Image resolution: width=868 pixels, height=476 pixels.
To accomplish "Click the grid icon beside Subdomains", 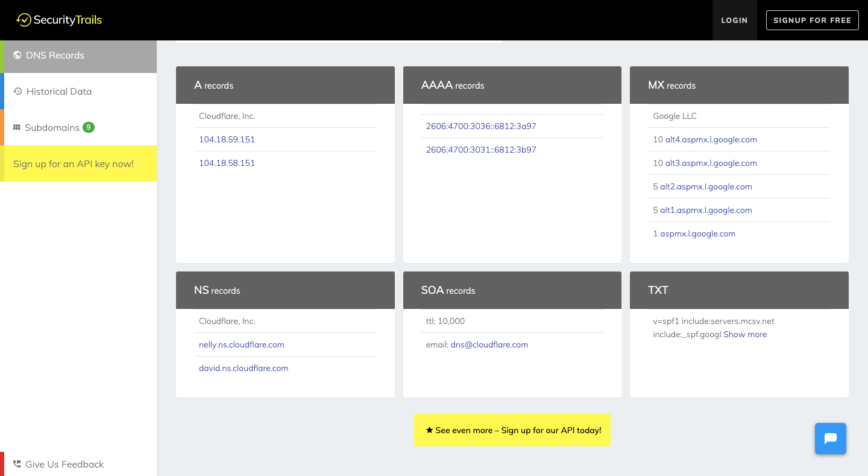I will coord(17,127).
